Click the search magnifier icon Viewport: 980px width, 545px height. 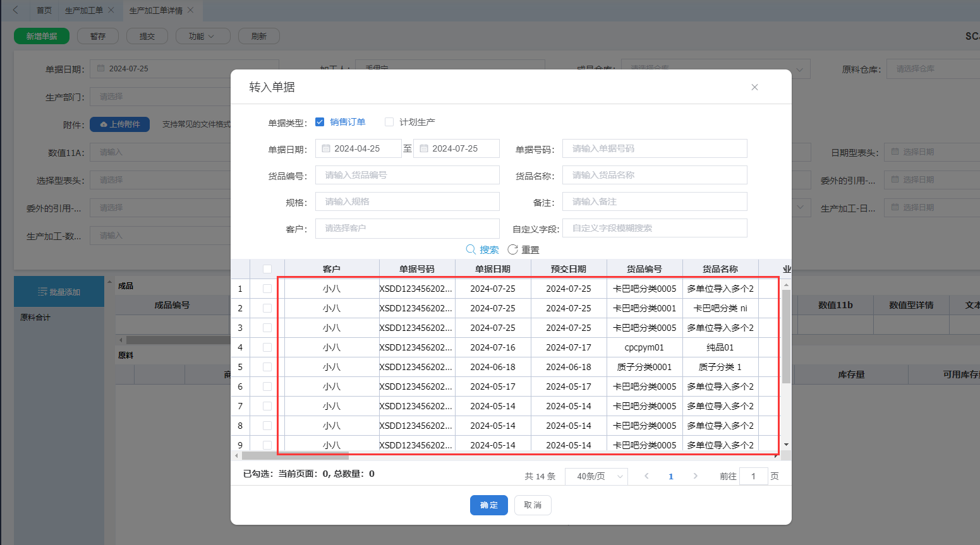[x=471, y=249]
